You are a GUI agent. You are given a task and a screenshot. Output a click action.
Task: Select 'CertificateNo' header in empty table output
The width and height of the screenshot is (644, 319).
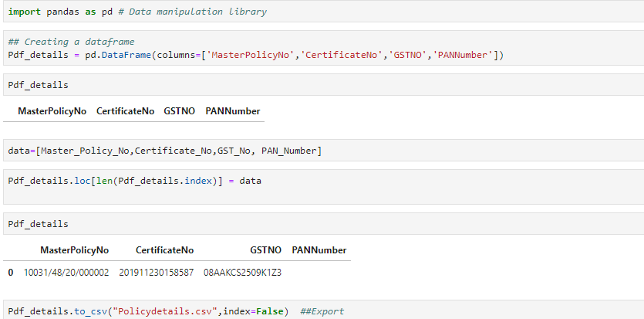tap(125, 111)
